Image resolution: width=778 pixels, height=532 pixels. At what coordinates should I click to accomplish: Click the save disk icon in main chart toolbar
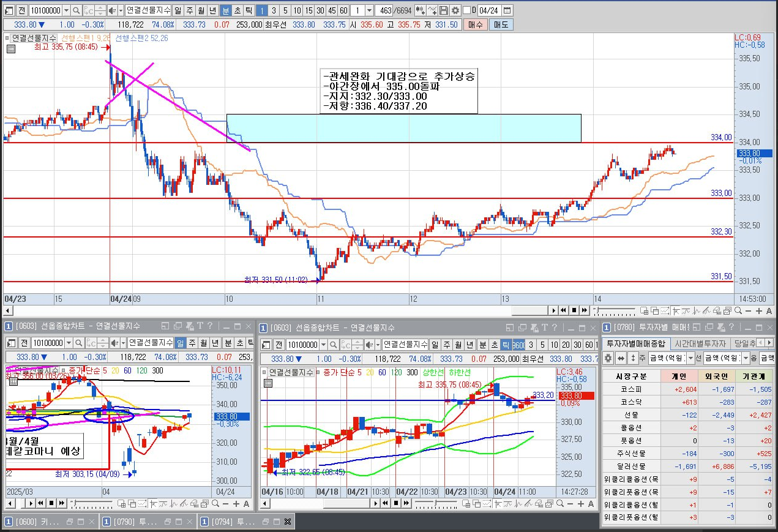coord(443,10)
